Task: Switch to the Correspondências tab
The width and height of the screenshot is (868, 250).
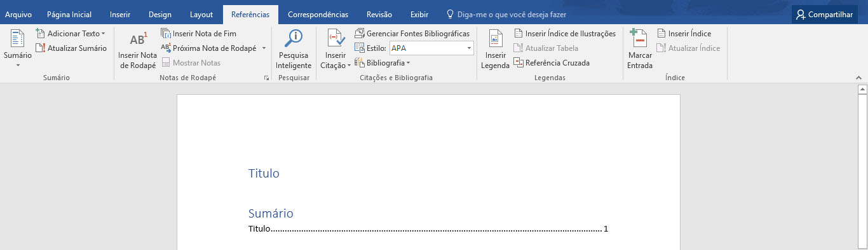Action: [318, 14]
